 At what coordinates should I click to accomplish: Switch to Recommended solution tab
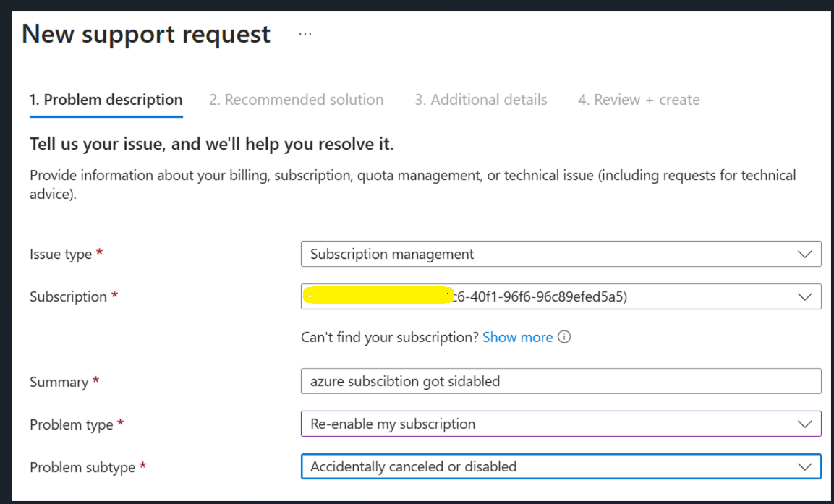(297, 100)
